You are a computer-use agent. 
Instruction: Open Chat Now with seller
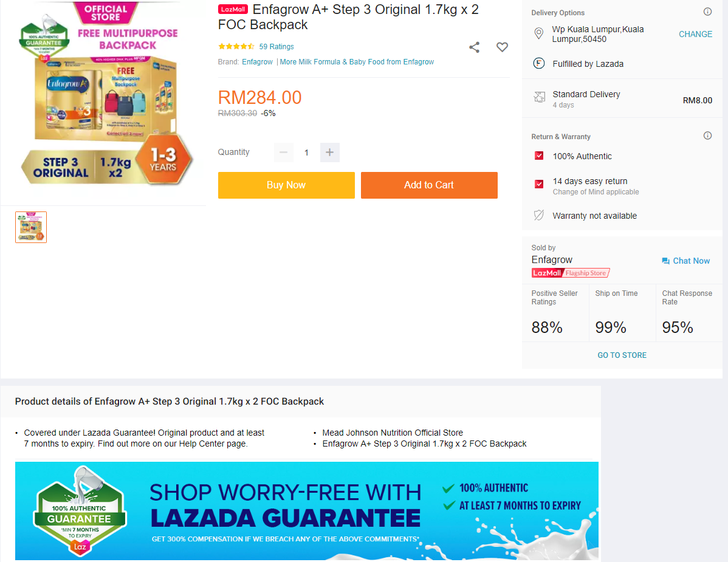(x=685, y=261)
